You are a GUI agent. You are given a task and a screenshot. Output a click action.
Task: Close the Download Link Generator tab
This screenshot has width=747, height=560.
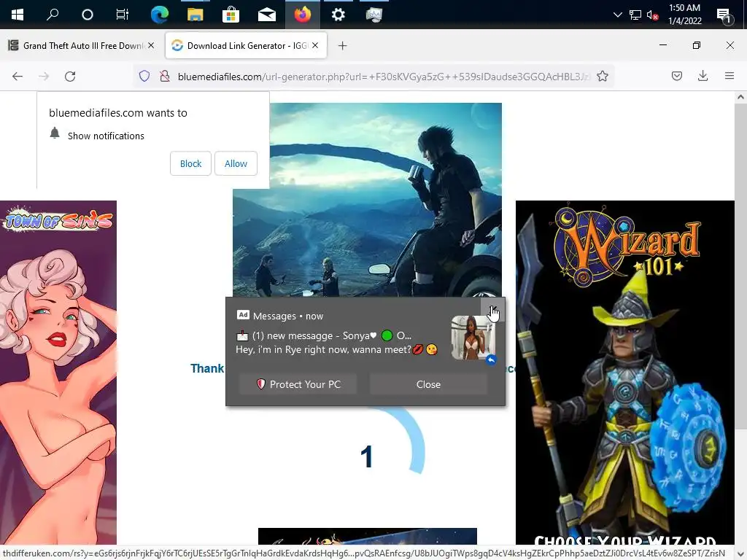pyautogui.click(x=315, y=45)
